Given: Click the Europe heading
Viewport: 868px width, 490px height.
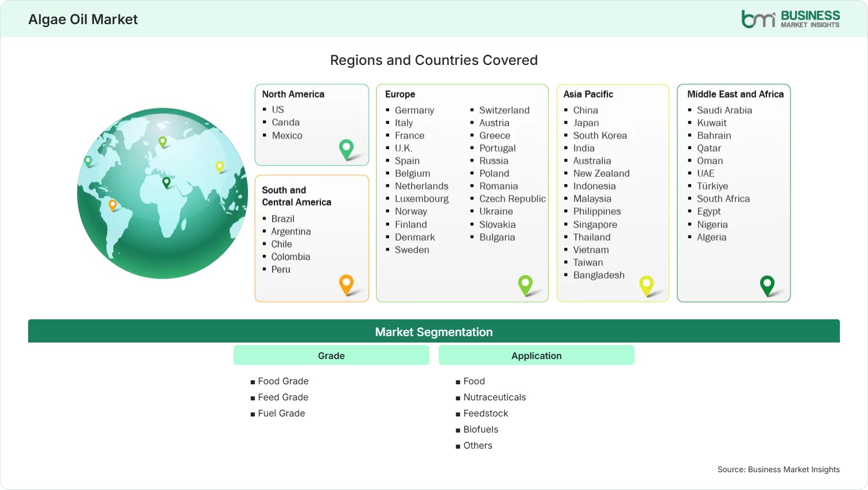Looking at the screenshot, I should [x=400, y=94].
